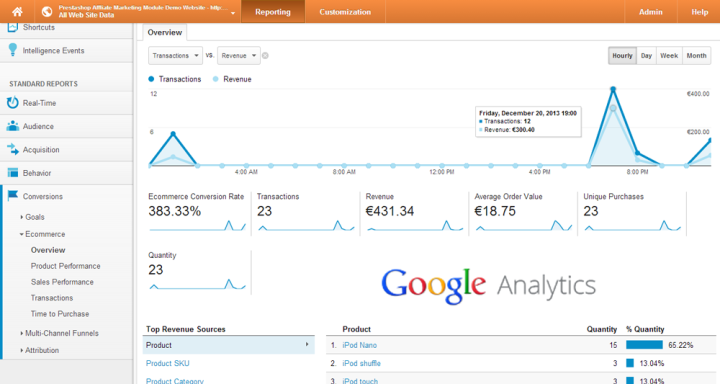720x384 pixels.
Task: Click the Acquisition arrows icon
Action: [x=13, y=149]
